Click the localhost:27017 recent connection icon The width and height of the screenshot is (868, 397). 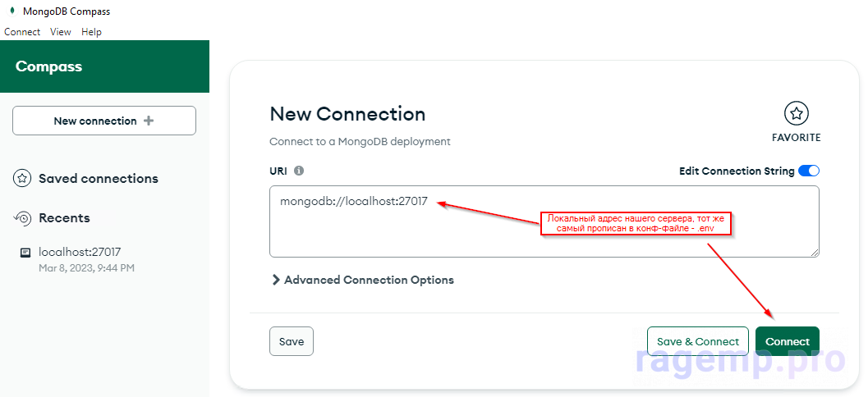point(25,253)
